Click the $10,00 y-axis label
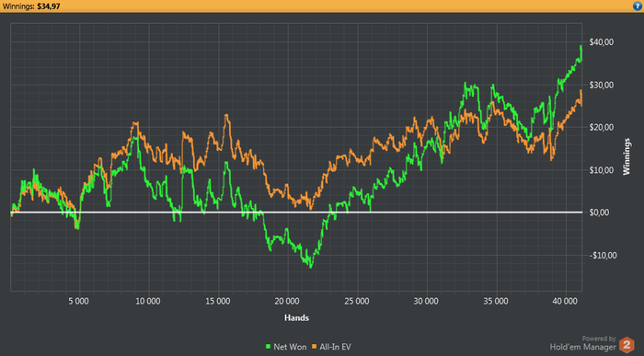644x356 pixels. tap(602, 170)
